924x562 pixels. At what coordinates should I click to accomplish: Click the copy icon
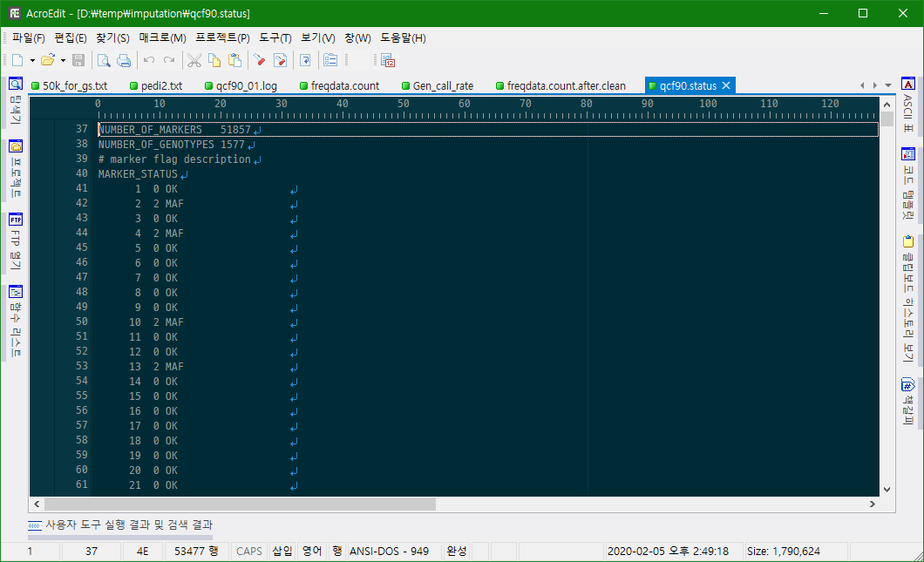pos(214,60)
